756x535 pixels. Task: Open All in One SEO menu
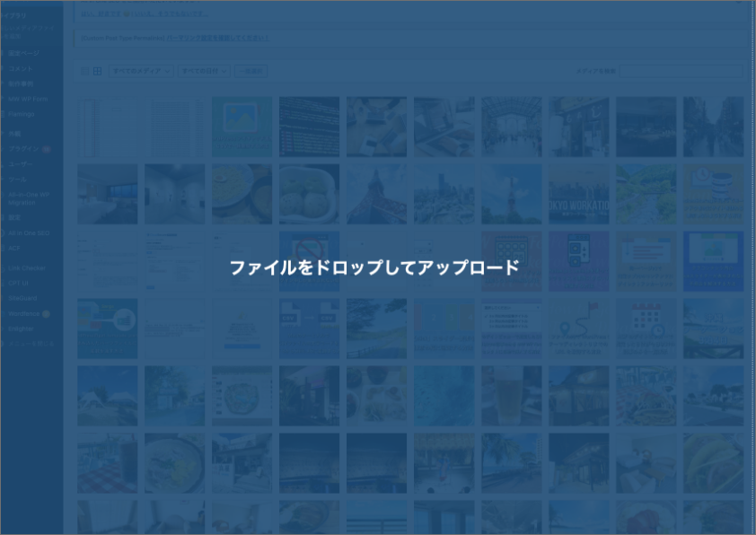click(x=29, y=232)
